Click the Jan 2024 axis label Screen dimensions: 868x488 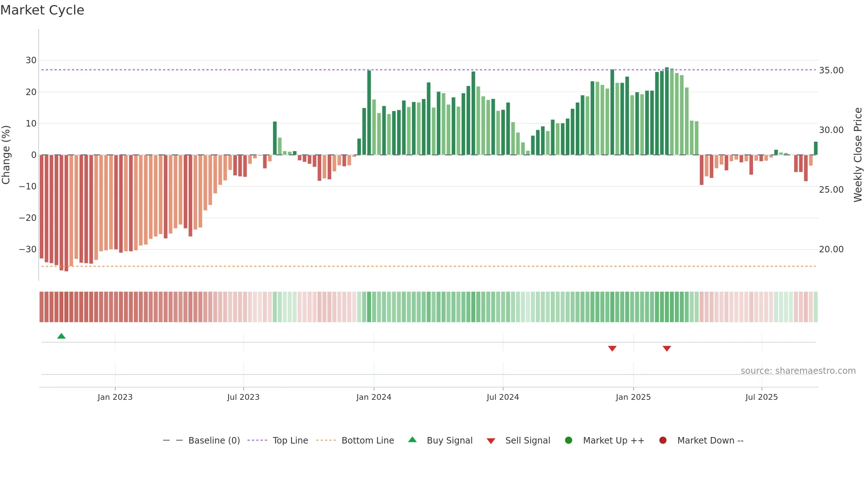(x=374, y=397)
